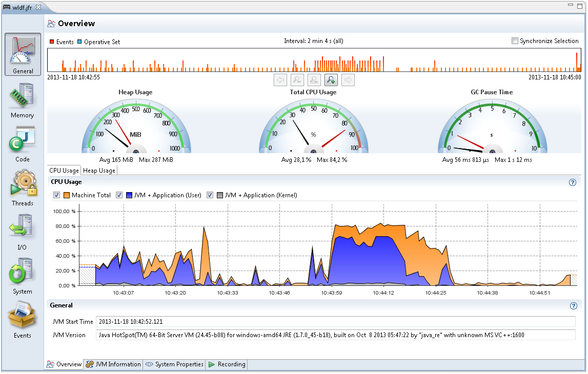Screen dimensions: 588x374
Task: Open help for the CPU Usage section
Action: click(573, 182)
